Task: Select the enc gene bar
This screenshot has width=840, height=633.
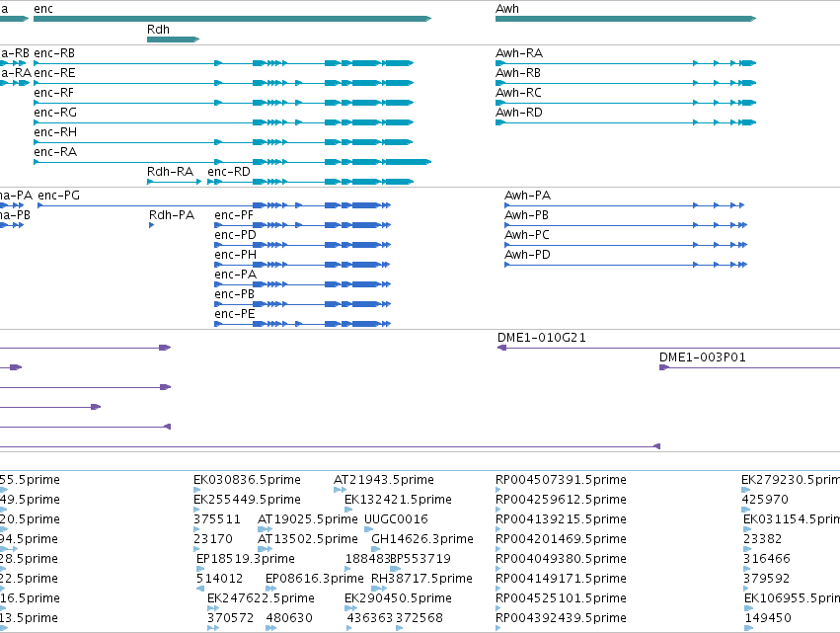Action: 232,19
